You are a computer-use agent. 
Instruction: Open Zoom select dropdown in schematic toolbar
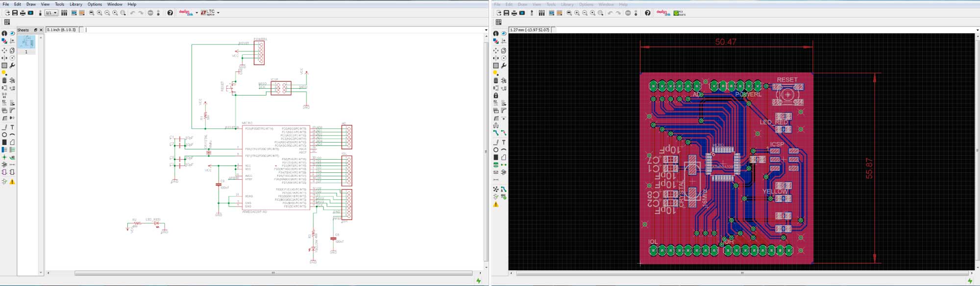pyautogui.click(x=123, y=13)
